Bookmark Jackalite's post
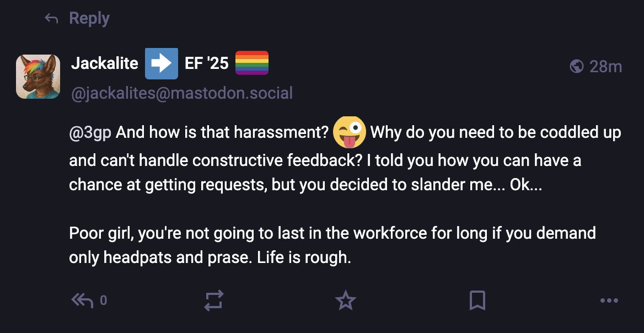The width and height of the screenshot is (644, 333). 477,300
